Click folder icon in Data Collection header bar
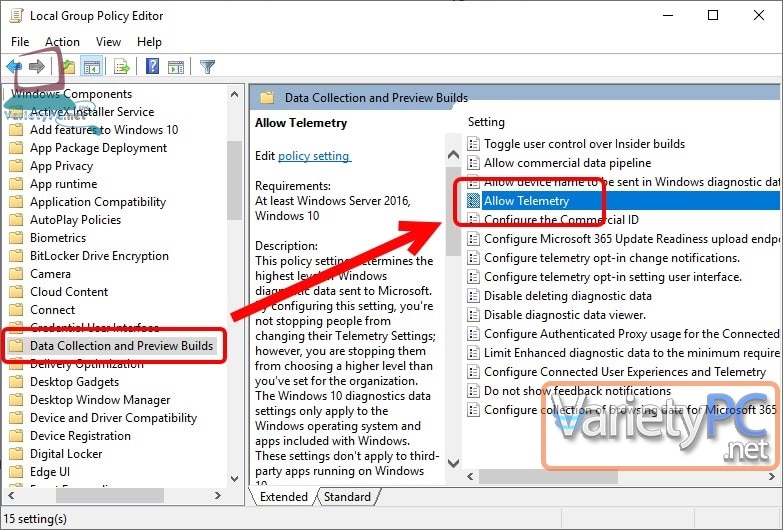The image size is (783, 530). pyautogui.click(x=267, y=97)
